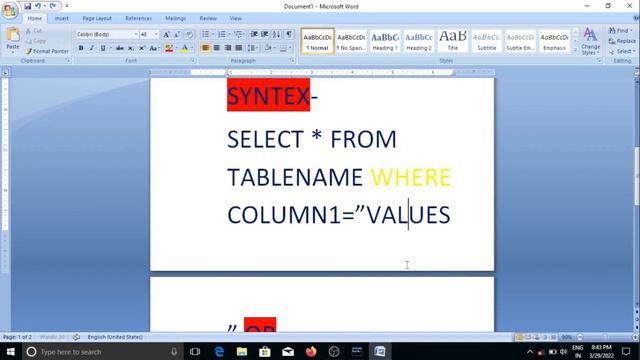Click the Paste clipboard icon
The width and height of the screenshot is (640, 360).
point(13,34)
